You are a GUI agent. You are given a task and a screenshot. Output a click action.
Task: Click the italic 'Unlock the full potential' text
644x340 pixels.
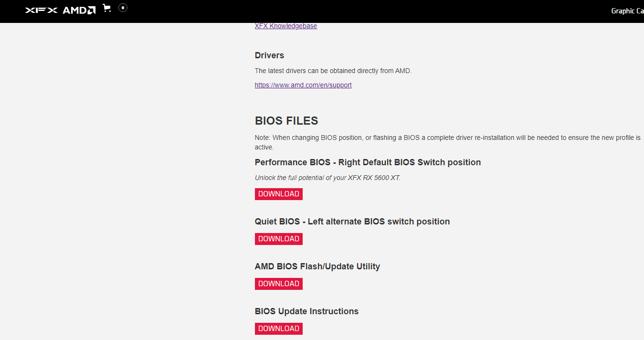tap(327, 178)
